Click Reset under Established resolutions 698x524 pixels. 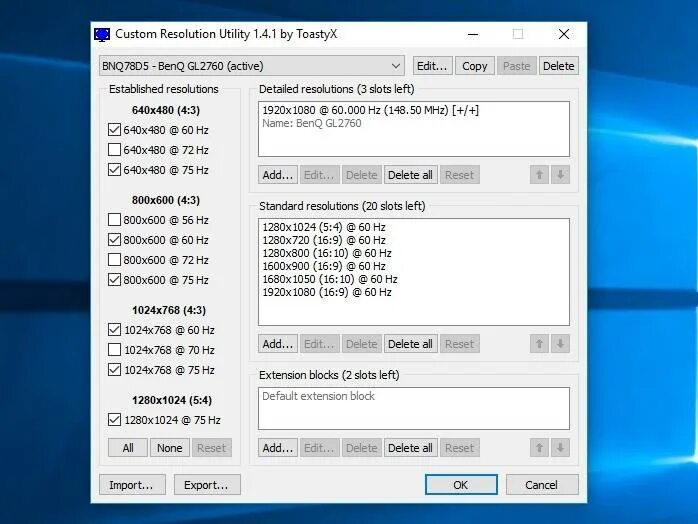click(211, 448)
